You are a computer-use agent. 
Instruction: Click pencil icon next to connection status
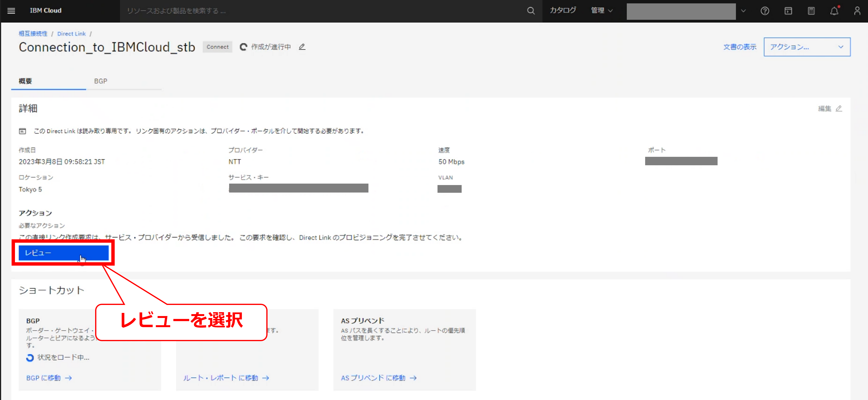[302, 47]
